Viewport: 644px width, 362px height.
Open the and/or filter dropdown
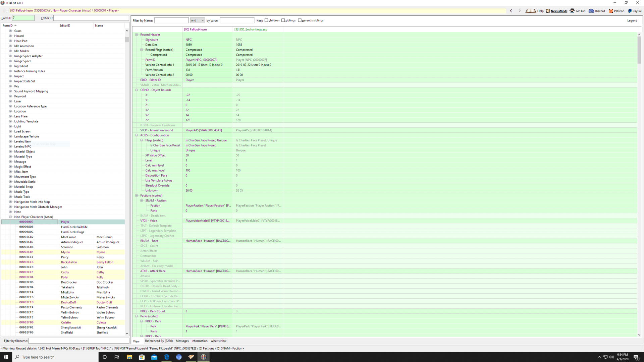click(x=197, y=20)
